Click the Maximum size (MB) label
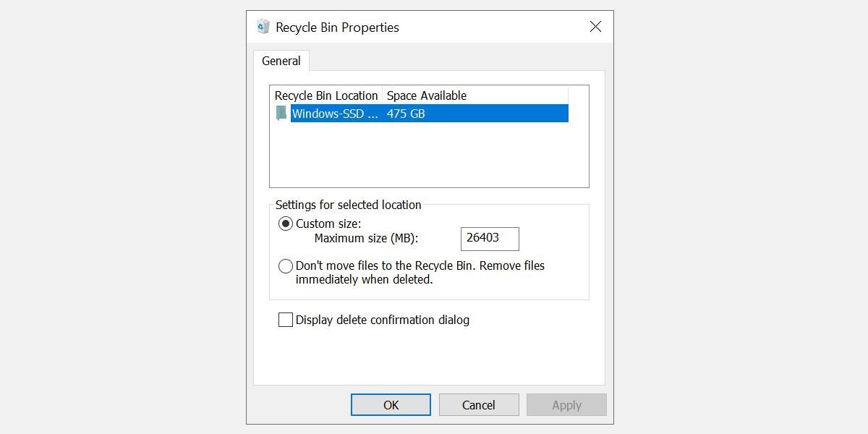 point(366,238)
